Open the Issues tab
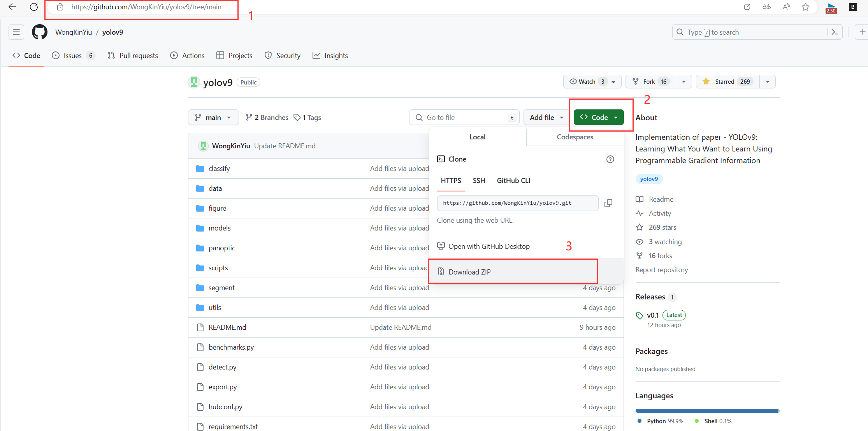The width and height of the screenshot is (868, 431). [73, 56]
